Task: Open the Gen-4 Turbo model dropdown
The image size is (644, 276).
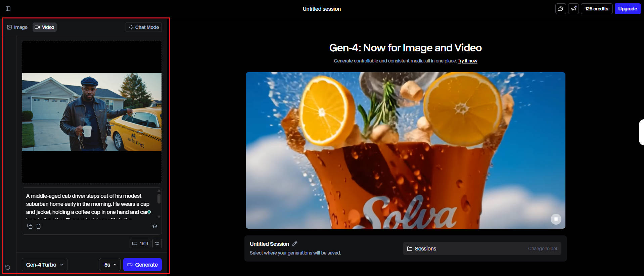Action: 45,265
